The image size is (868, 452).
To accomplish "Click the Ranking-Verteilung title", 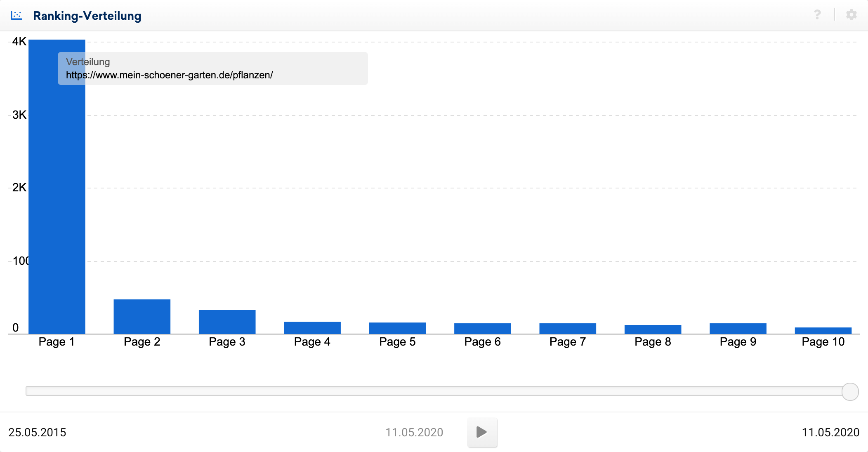I will point(87,16).
